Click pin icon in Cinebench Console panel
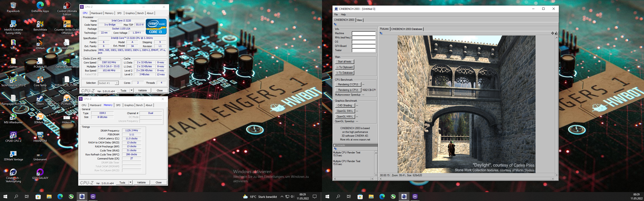The height and width of the screenshot is (201, 644). [x=335, y=149]
